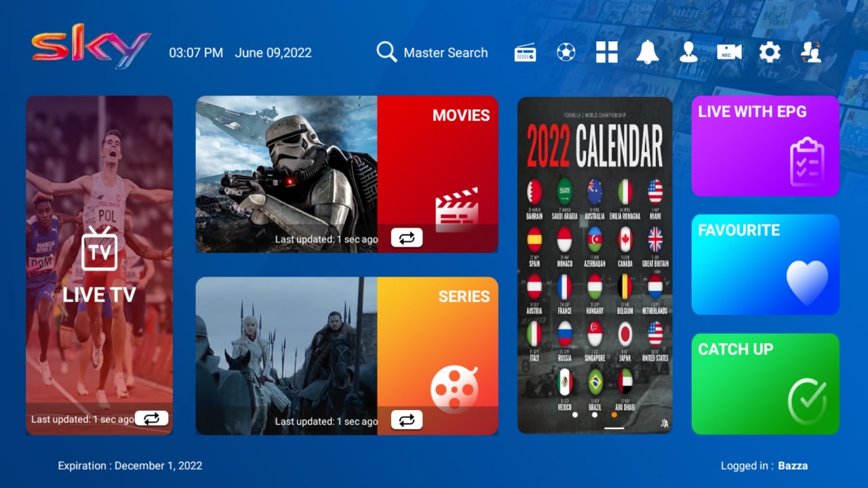The height and width of the screenshot is (488, 868).
Task: Click the Master Search magnifier icon
Action: 387,52
